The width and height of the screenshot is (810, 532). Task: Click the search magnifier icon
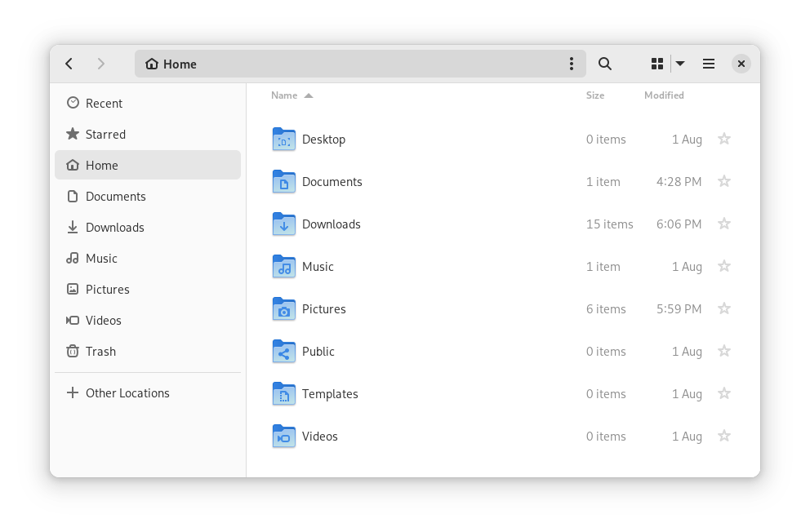point(605,64)
